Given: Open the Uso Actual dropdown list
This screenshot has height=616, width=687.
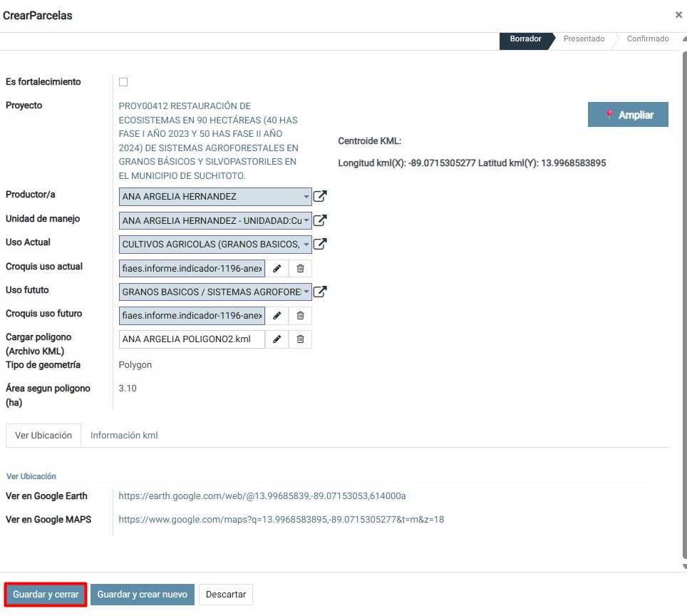Looking at the screenshot, I should click(306, 245).
